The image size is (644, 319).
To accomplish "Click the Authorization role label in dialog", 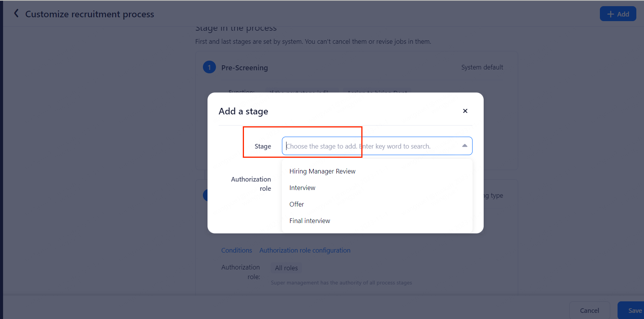I will pyautogui.click(x=251, y=184).
